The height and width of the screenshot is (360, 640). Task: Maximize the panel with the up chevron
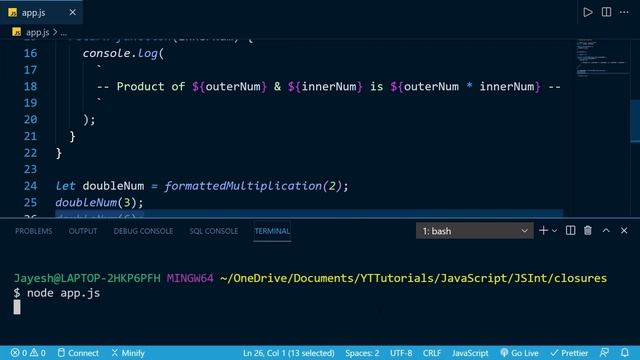(606, 231)
